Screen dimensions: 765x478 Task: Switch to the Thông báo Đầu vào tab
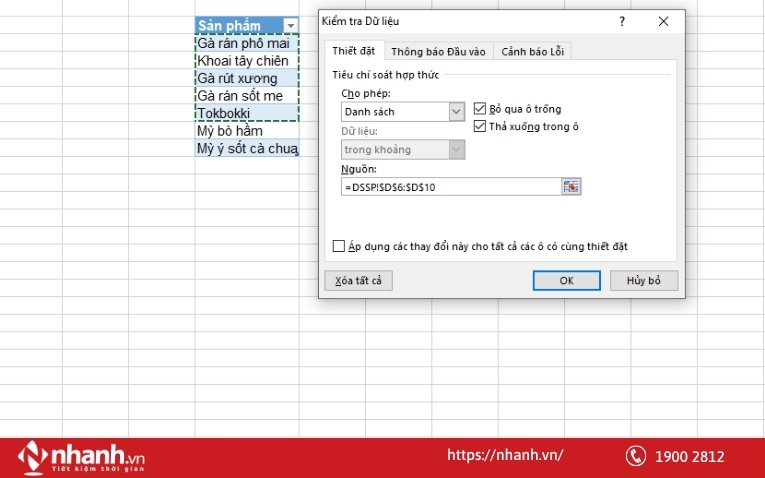[x=438, y=52]
